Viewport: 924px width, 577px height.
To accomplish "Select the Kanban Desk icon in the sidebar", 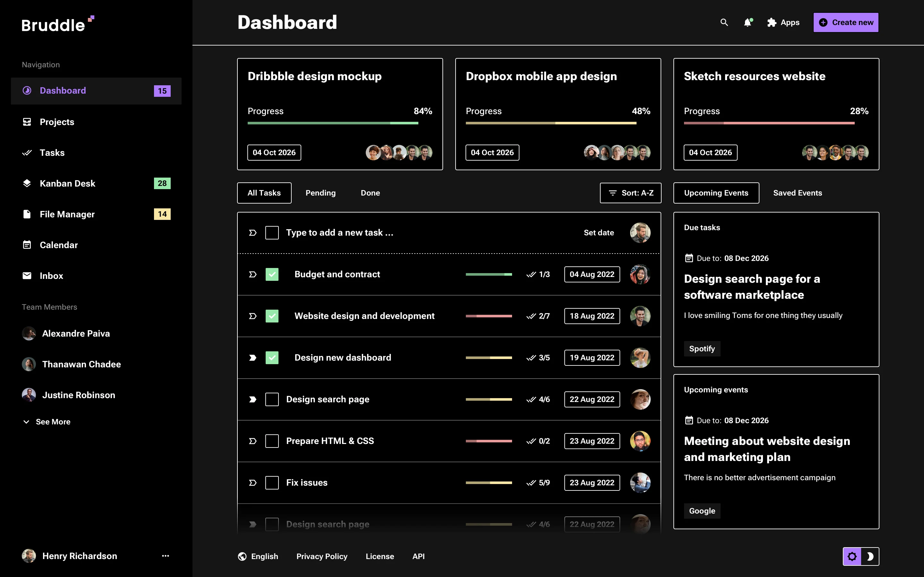I will point(27,183).
